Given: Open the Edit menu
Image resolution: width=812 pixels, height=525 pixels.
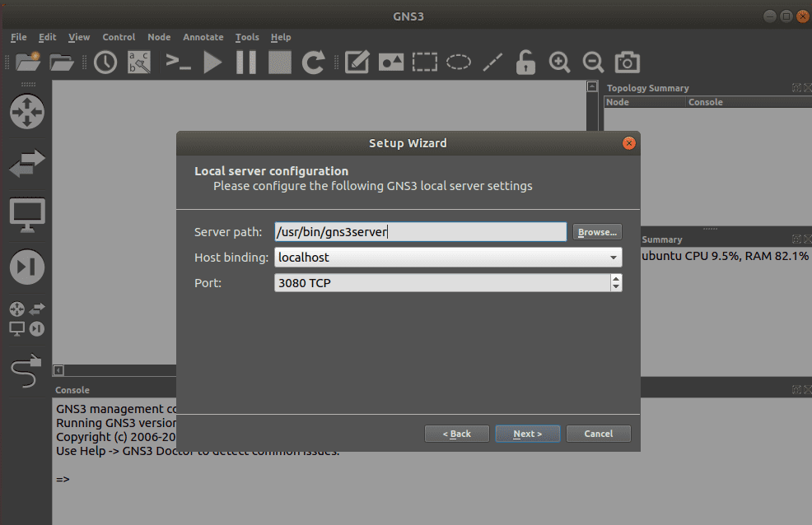Looking at the screenshot, I should pyautogui.click(x=47, y=37).
